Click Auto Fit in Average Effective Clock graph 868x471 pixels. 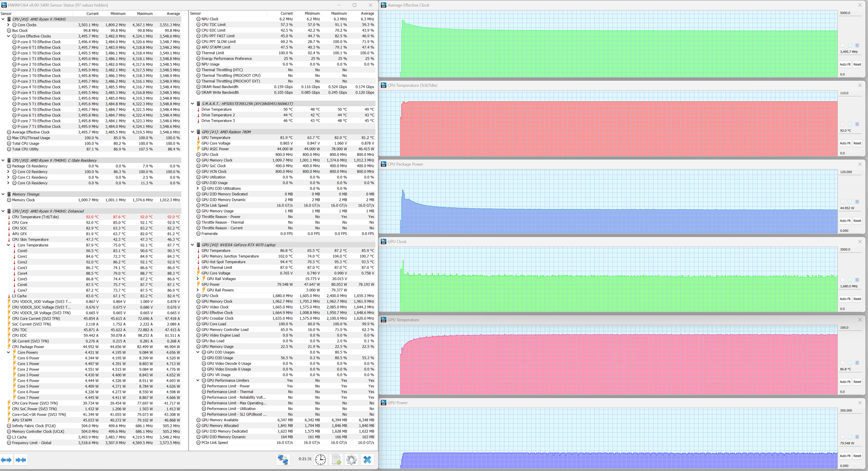[x=845, y=64]
